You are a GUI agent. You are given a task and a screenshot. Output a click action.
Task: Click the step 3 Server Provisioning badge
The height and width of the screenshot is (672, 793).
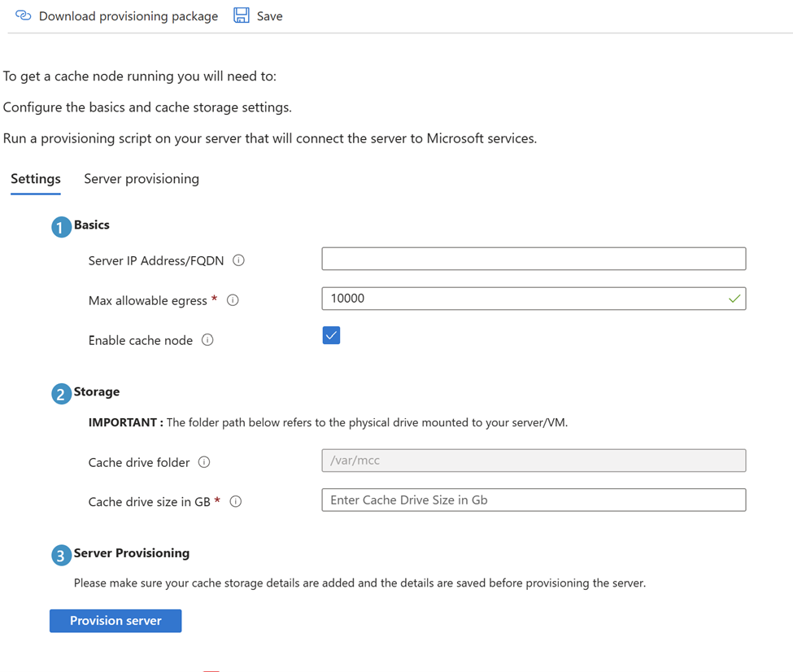pos(61,555)
